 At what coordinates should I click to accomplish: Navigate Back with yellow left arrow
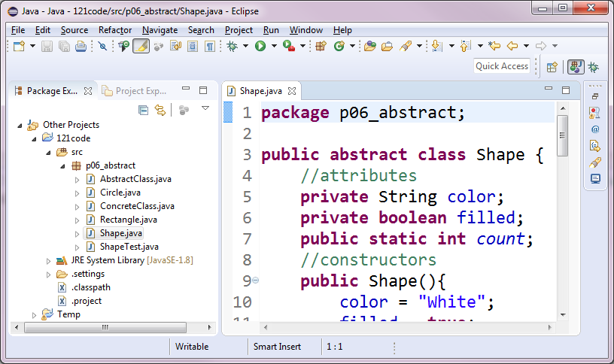pos(512,46)
